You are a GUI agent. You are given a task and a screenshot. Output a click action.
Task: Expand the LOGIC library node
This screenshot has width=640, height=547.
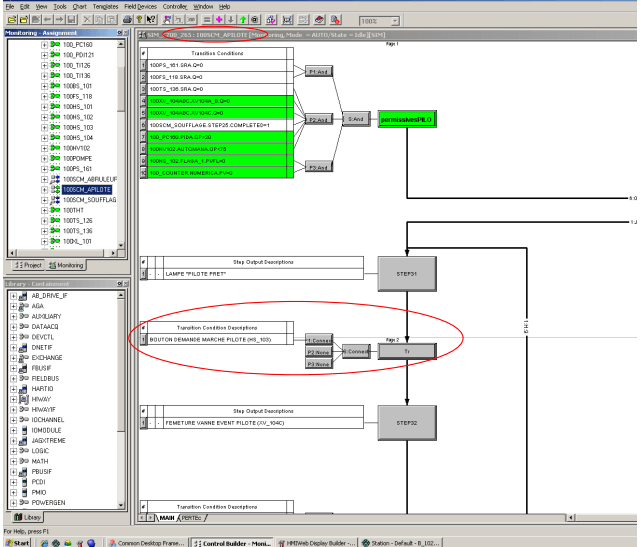13,451
